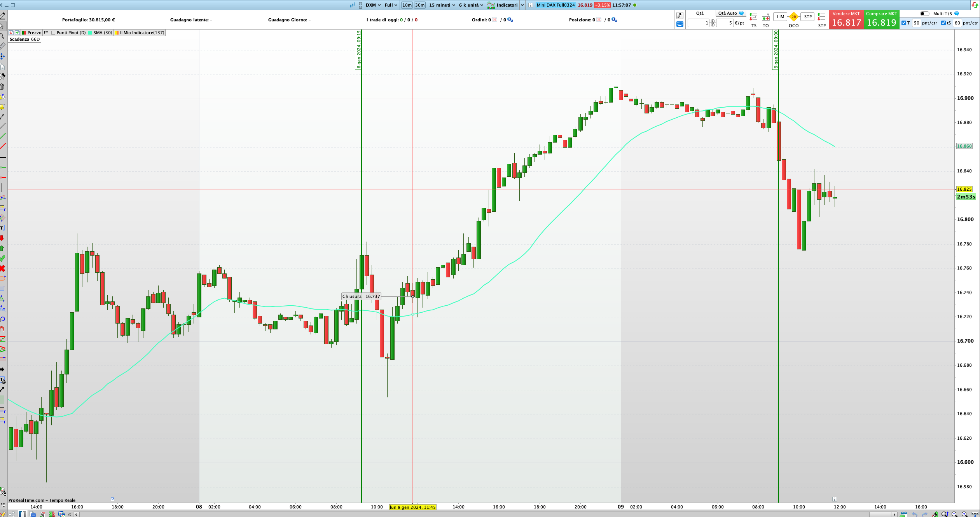Click the TS trailing stop icon

coord(753,17)
